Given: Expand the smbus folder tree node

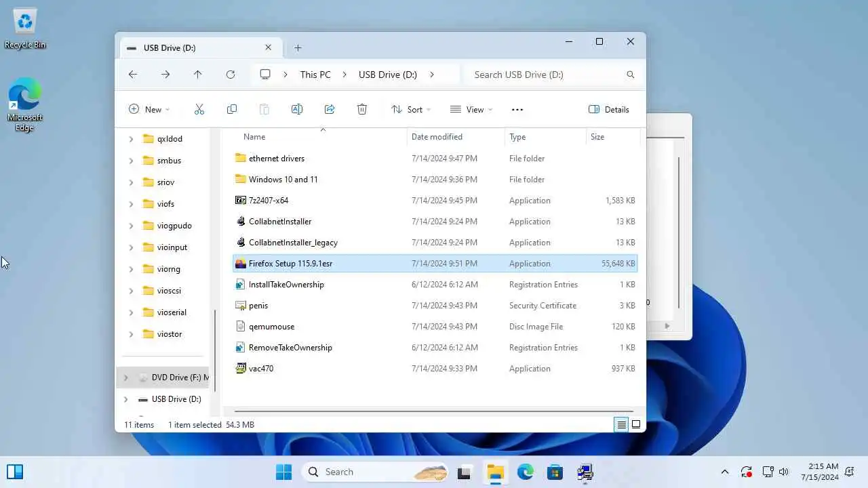Looking at the screenshot, I should click(x=131, y=161).
